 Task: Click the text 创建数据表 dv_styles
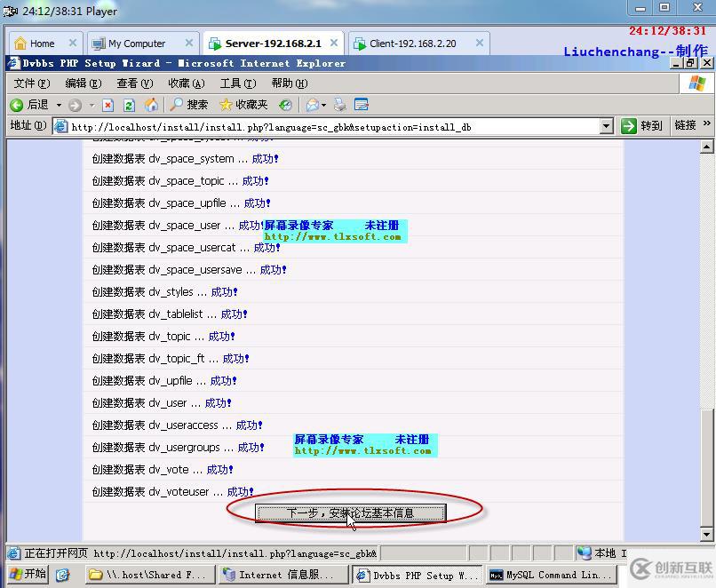(143, 291)
